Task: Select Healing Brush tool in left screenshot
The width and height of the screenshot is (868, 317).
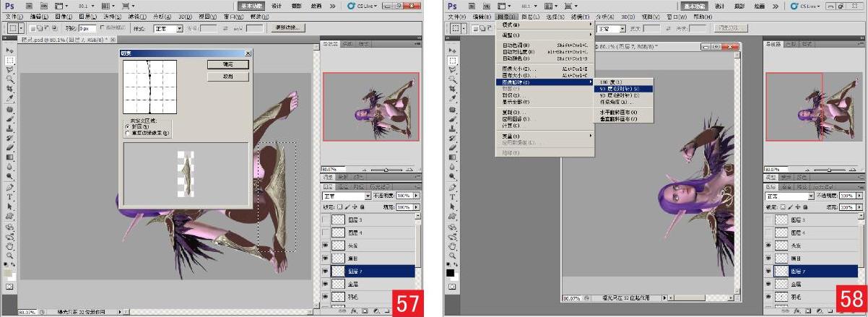Action: (x=10, y=110)
